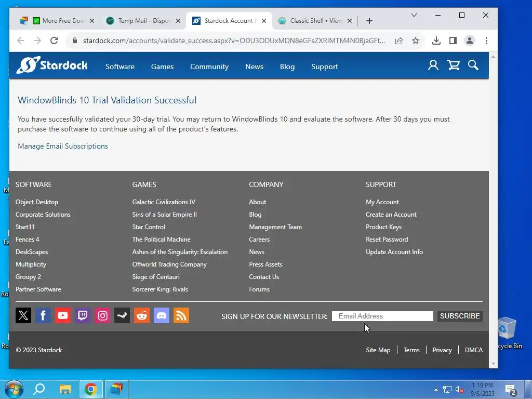Open the Twitch social icon

[x=83, y=315]
